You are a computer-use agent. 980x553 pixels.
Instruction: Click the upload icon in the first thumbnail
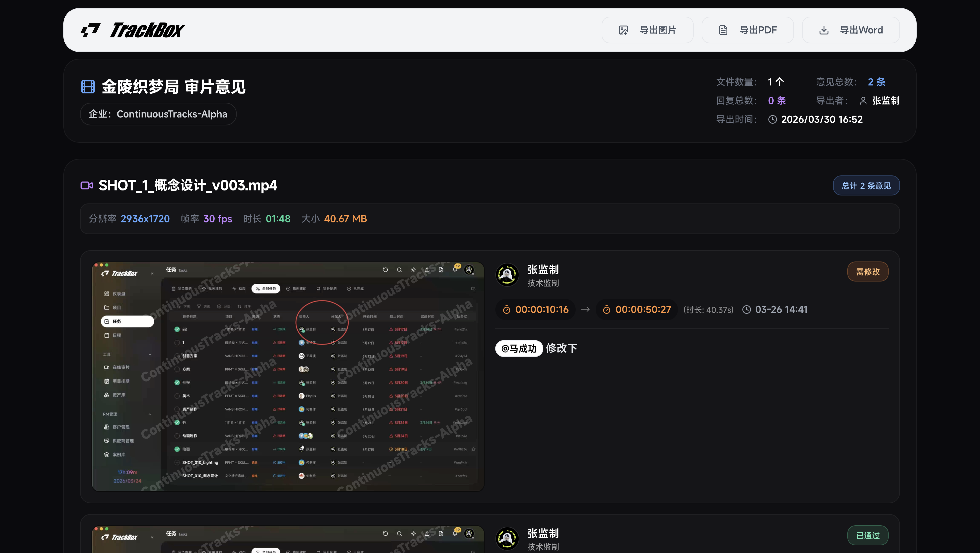click(x=427, y=270)
